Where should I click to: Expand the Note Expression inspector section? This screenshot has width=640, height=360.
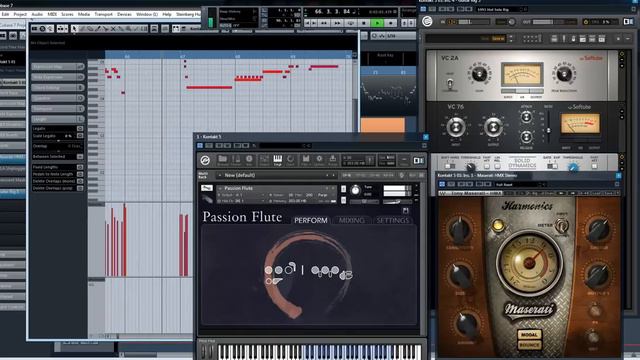coord(58,77)
